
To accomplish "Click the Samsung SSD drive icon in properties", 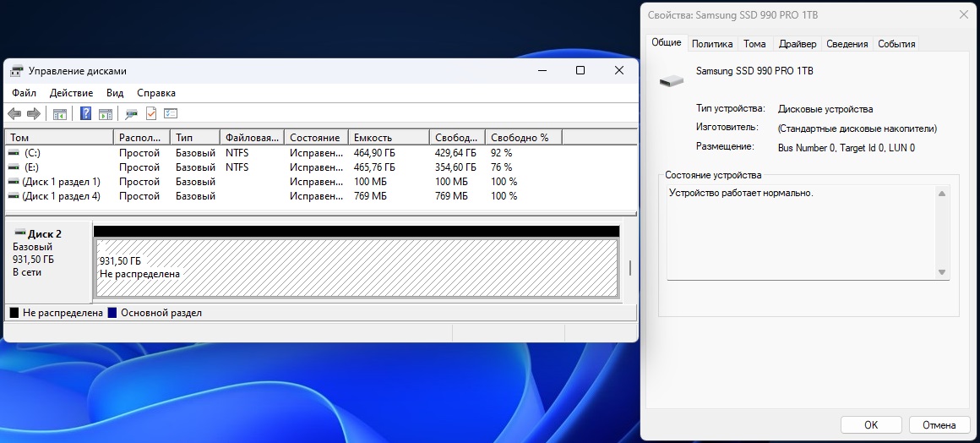I will [672, 80].
